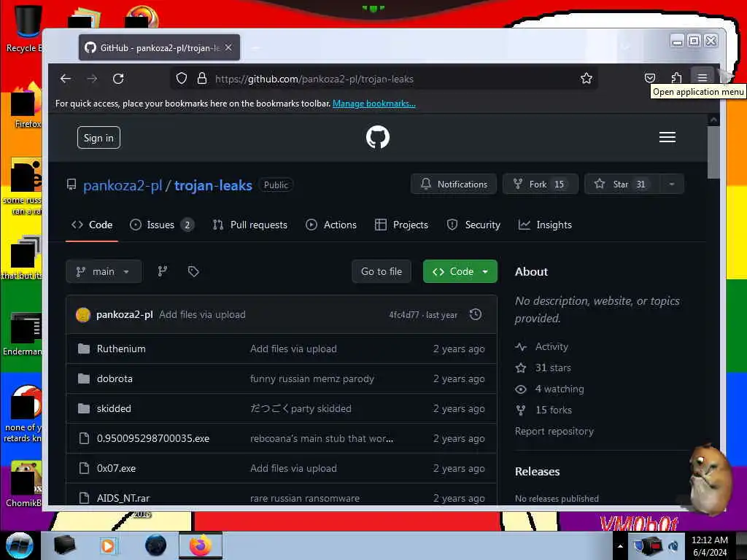Open Firefox in the taskbar
This screenshot has height=560, width=747.
[x=201, y=545]
